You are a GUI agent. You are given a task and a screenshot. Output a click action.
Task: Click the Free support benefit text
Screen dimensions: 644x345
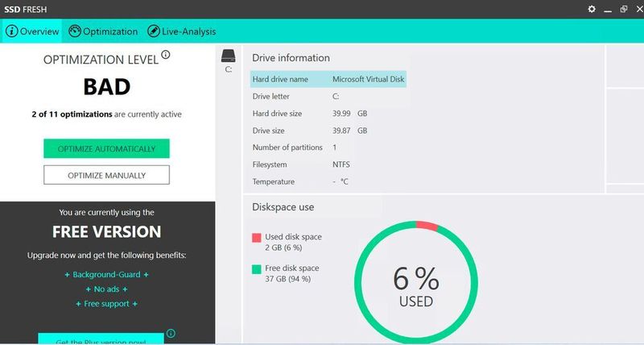pos(106,303)
